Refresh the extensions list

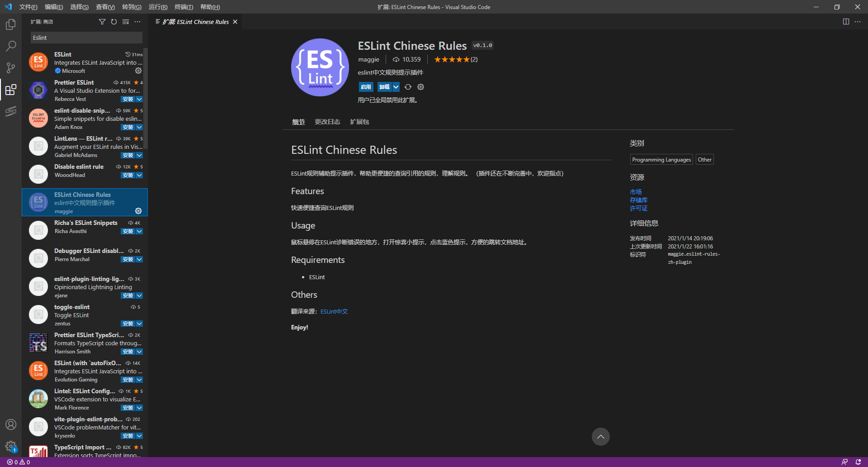click(114, 22)
